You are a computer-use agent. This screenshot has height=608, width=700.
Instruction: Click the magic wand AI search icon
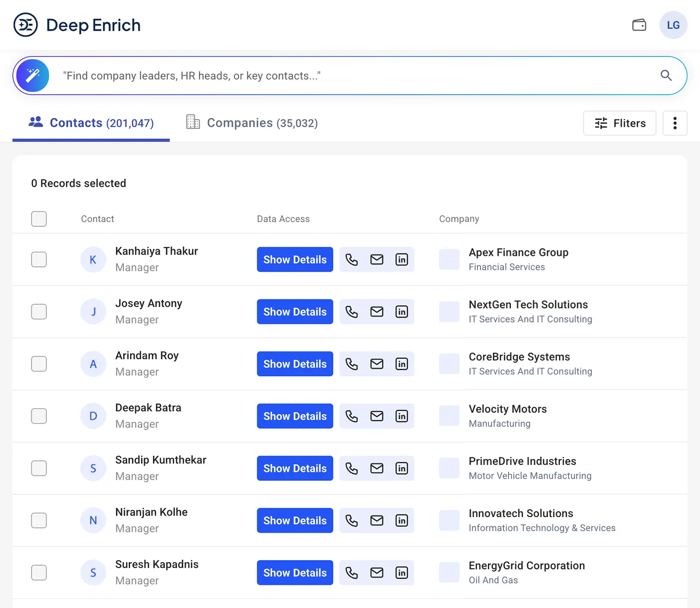pos(33,76)
